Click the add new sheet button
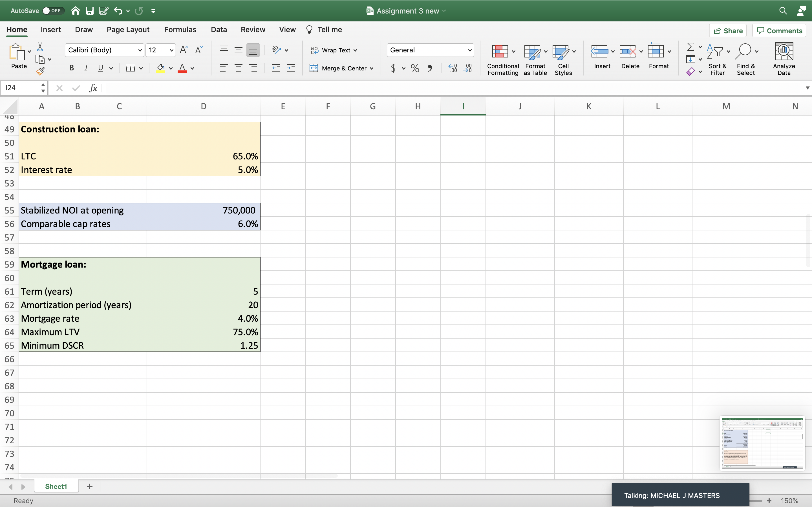Viewport: 812px width, 507px height. click(89, 486)
